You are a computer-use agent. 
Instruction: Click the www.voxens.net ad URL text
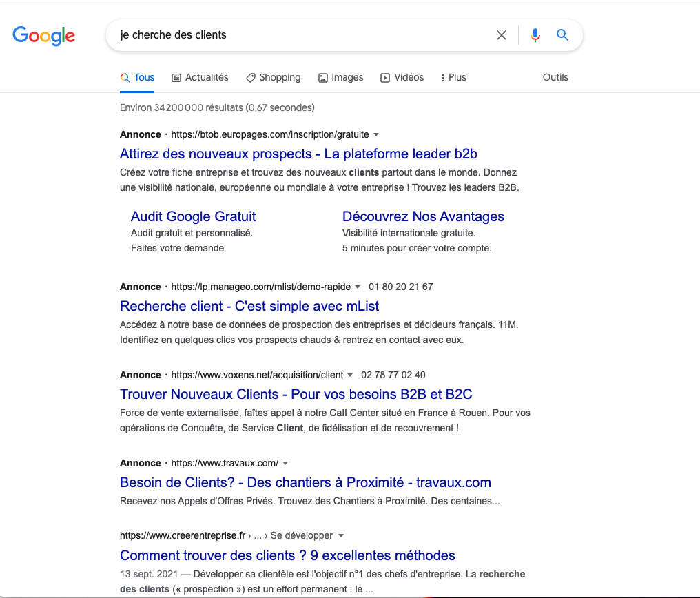[x=257, y=375]
